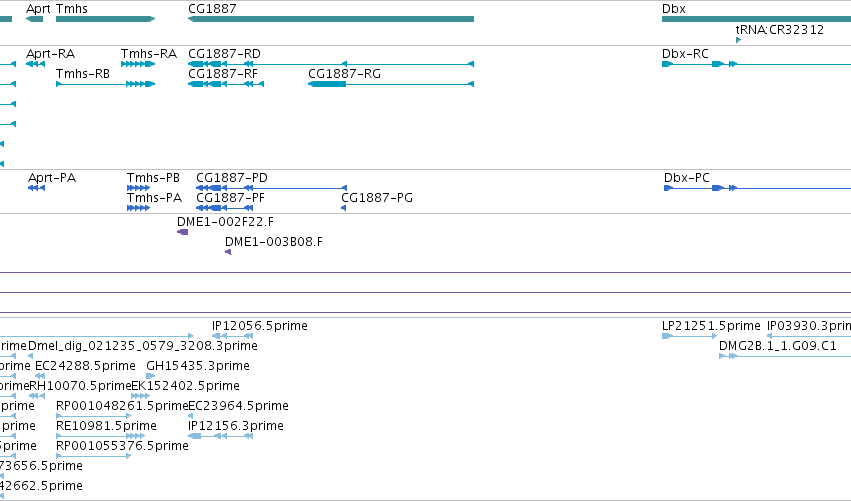Image resolution: width=851 pixels, height=501 pixels.
Task: Select the IP12156.3prime EST feature
Action: [x=220, y=436]
